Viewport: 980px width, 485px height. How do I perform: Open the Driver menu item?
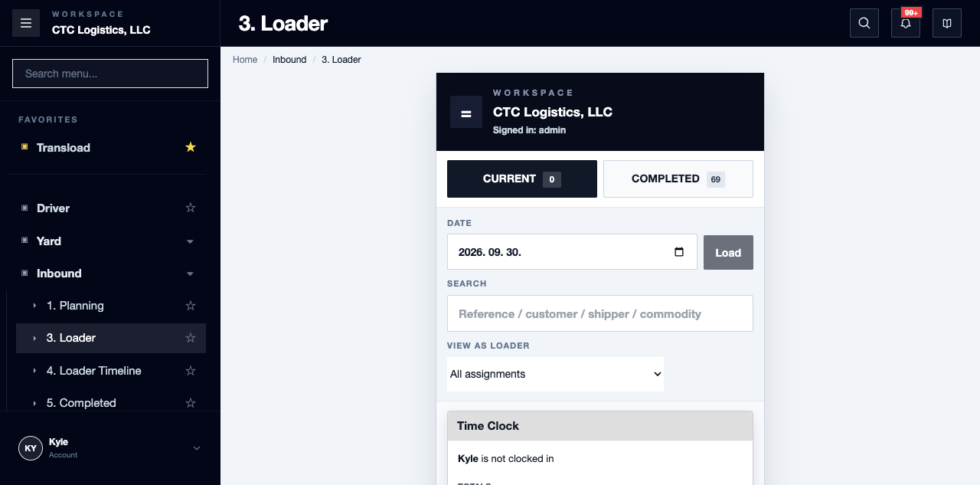coord(53,208)
